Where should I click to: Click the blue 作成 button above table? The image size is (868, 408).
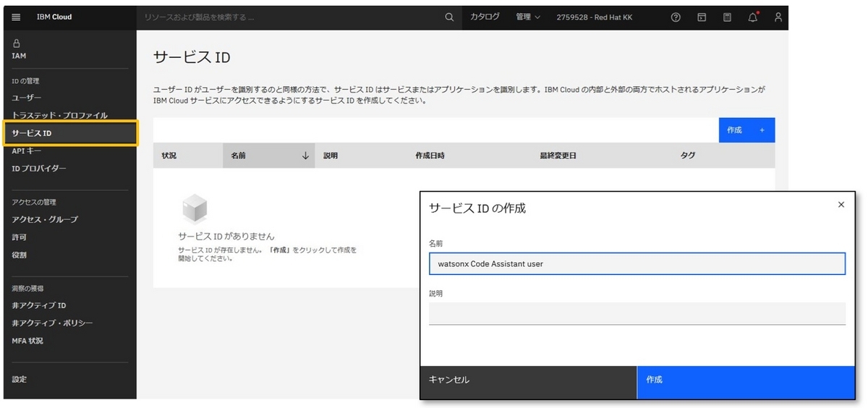click(x=746, y=130)
